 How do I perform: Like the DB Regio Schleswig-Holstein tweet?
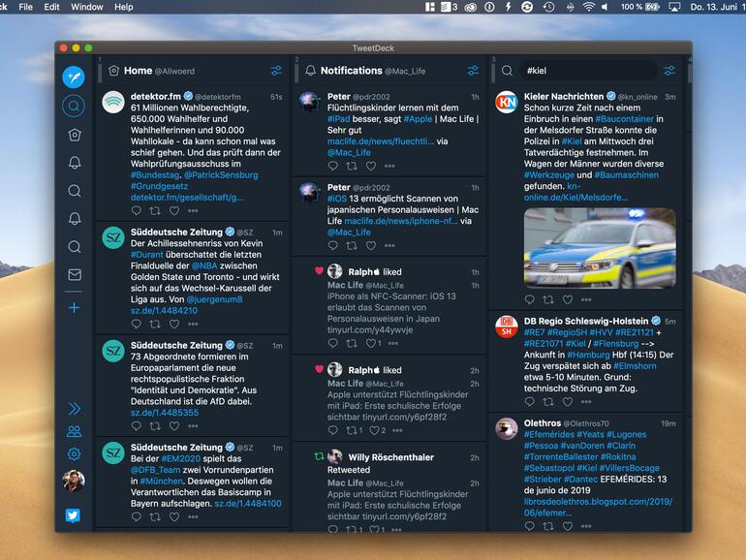pos(568,401)
